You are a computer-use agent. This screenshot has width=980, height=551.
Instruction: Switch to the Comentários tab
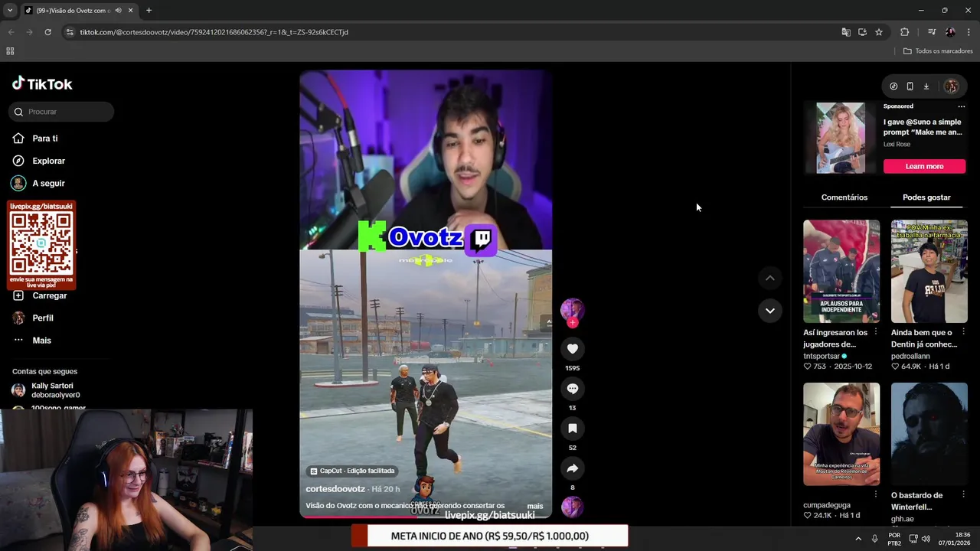point(844,197)
